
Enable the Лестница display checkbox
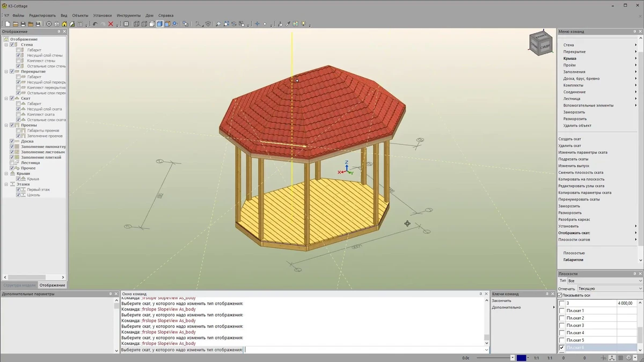coord(12,162)
